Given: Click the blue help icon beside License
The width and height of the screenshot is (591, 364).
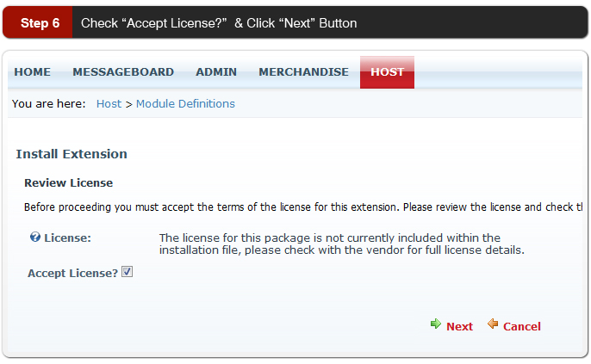Looking at the screenshot, I should point(35,238).
